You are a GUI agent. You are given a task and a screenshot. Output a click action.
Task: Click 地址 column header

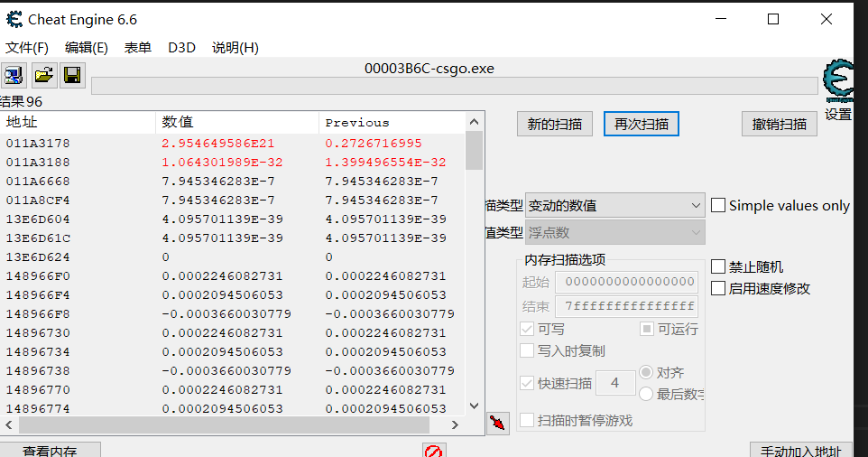pos(78,123)
